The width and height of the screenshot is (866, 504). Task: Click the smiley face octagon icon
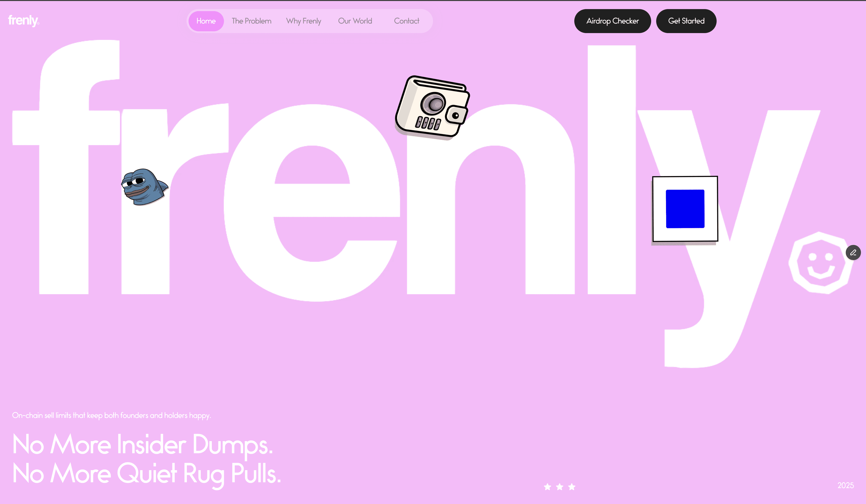[820, 263]
